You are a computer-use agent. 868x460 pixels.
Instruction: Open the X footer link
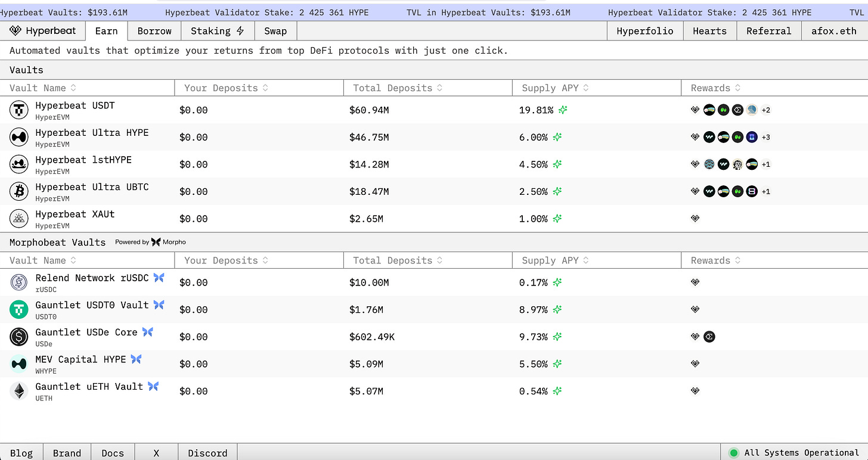click(156, 453)
